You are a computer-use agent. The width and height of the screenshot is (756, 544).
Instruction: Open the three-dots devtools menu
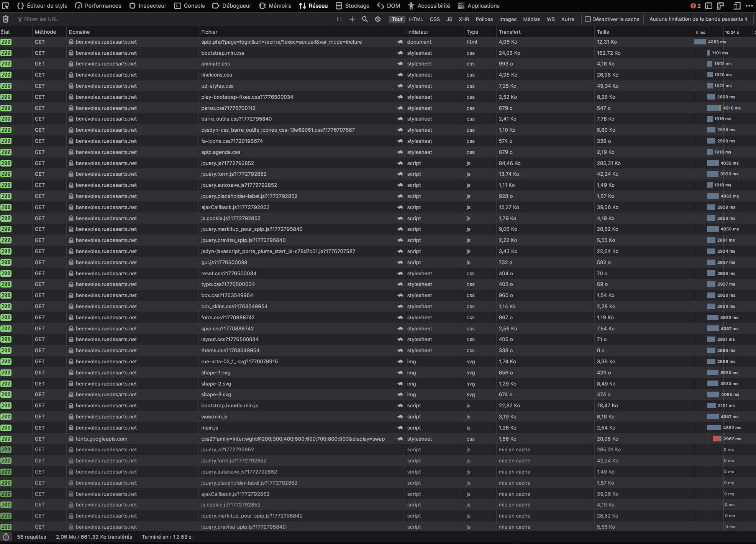(x=749, y=6)
